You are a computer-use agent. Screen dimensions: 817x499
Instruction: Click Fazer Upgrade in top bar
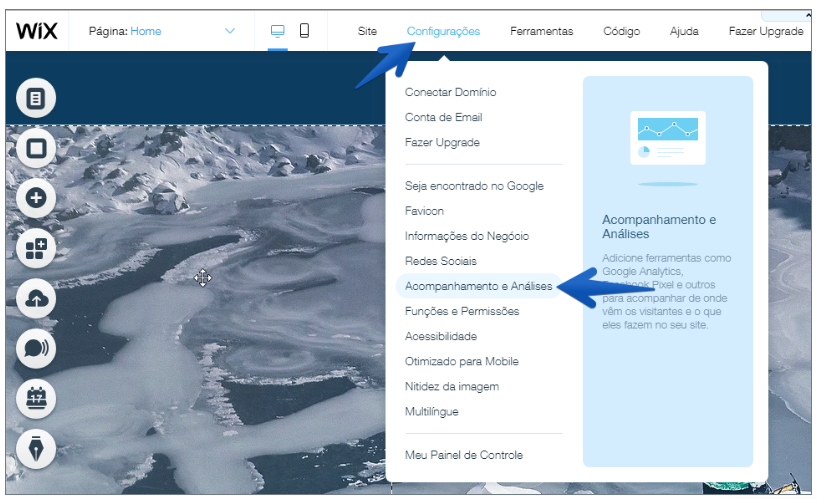click(x=765, y=31)
